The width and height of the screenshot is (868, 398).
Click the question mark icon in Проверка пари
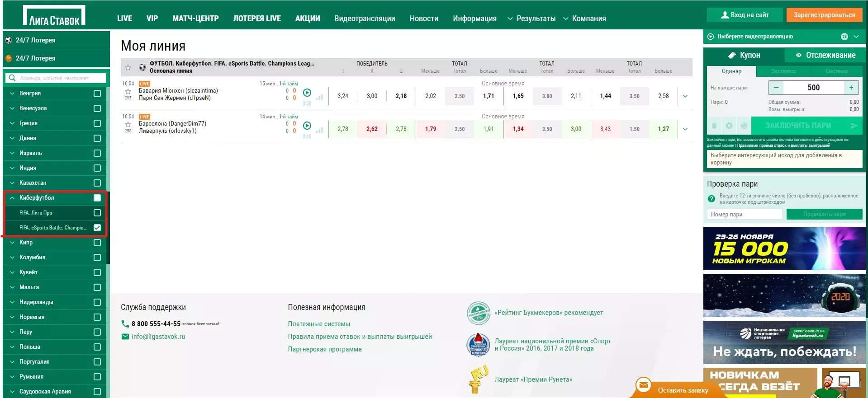point(711,198)
